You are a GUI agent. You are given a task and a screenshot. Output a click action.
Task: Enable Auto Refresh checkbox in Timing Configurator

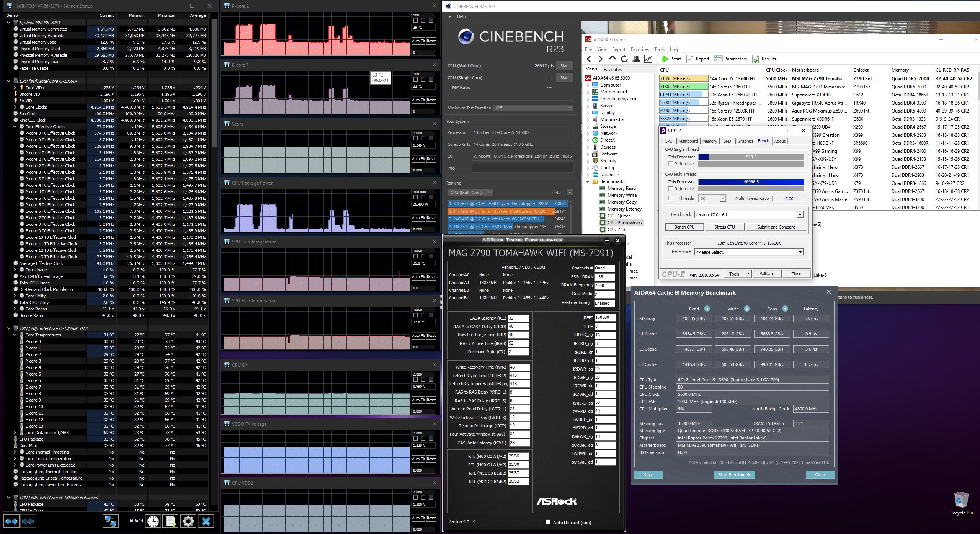(x=548, y=522)
